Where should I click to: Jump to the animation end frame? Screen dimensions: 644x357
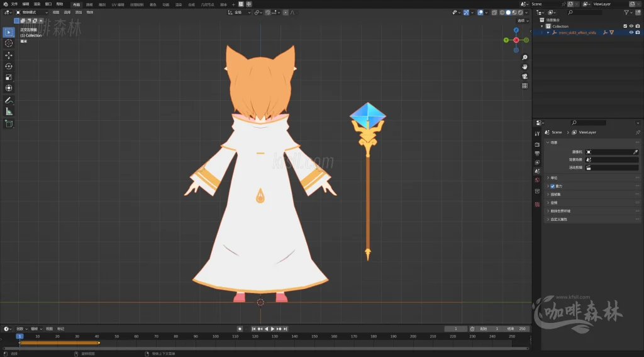(x=285, y=329)
